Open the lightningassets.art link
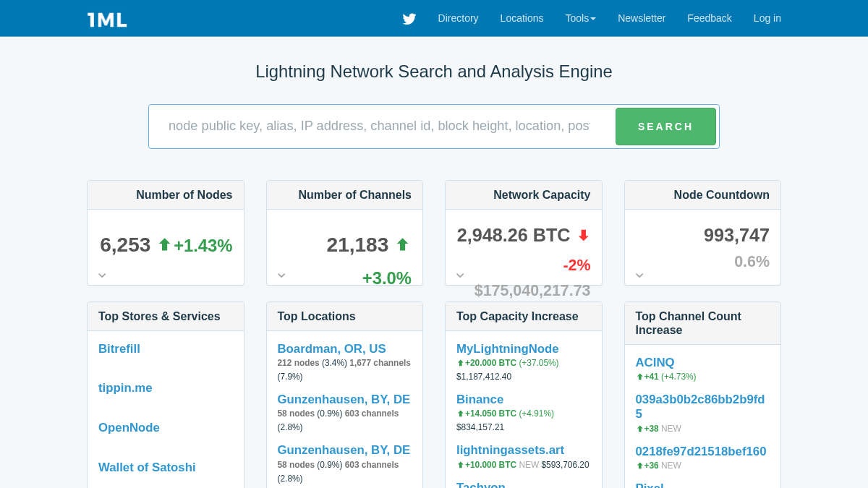 (x=510, y=450)
